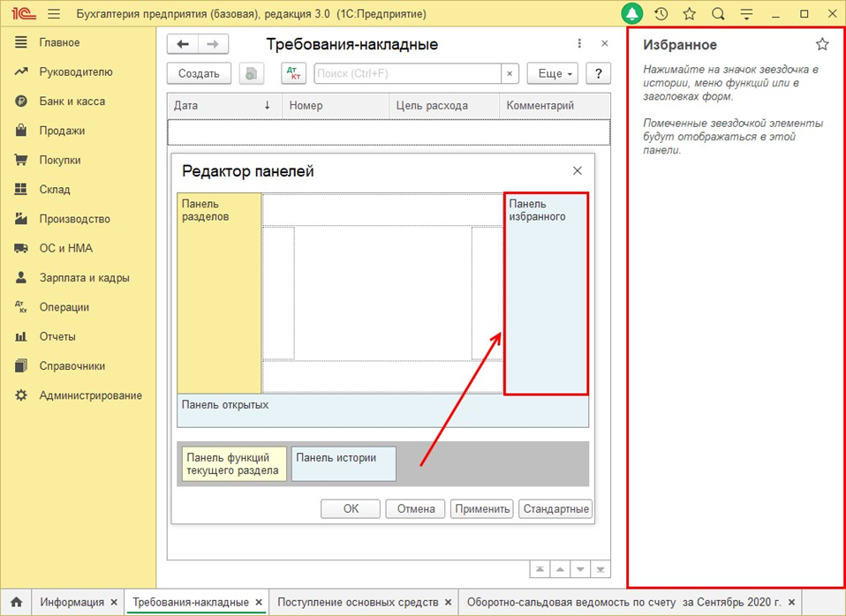Open home page icon in bottom bar
This screenshot has width=846, height=616.
coord(16,602)
